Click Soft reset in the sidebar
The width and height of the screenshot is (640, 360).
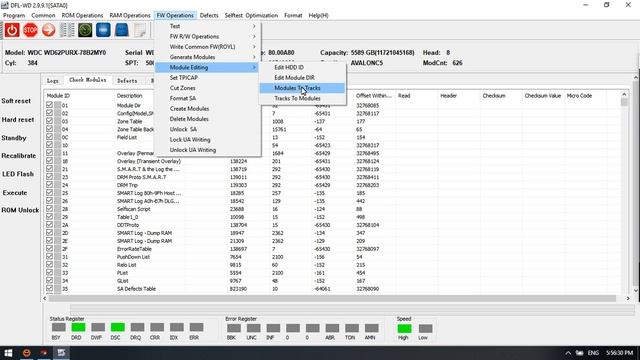pos(16,101)
